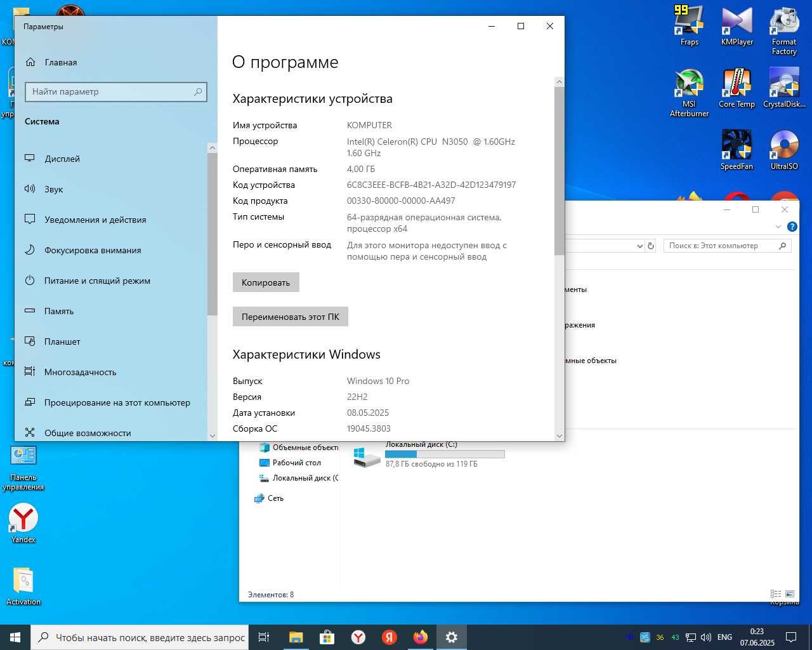Click the Windows 10 Pro edition text
The height and width of the screenshot is (650, 812).
coord(378,381)
